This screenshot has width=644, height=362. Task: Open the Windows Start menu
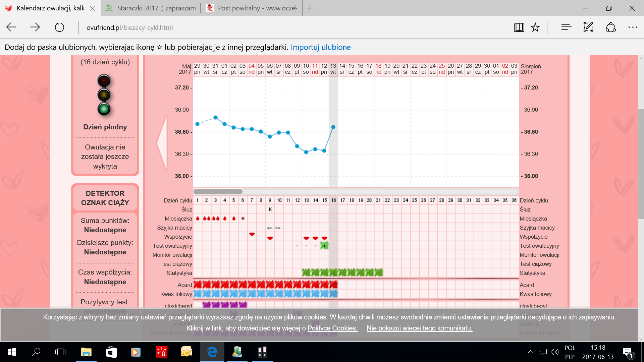(12, 352)
